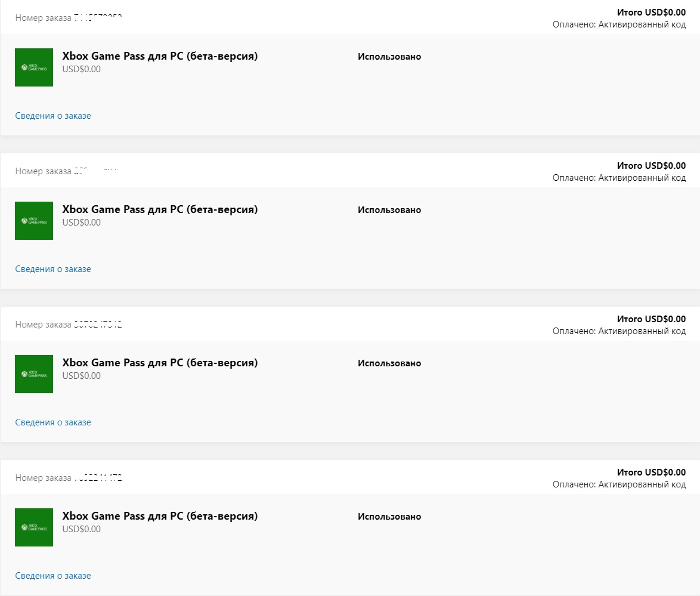Click 'Итого USD$0.00' of the second order

click(651, 166)
